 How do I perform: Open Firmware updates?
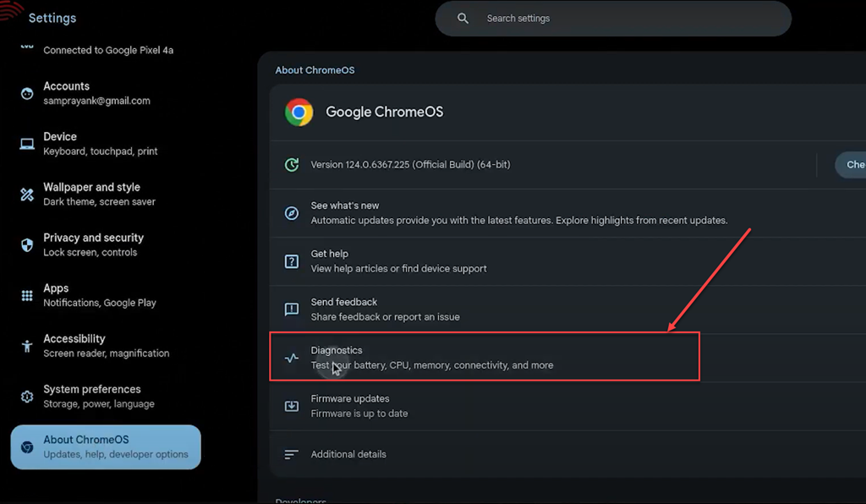tap(567, 406)
